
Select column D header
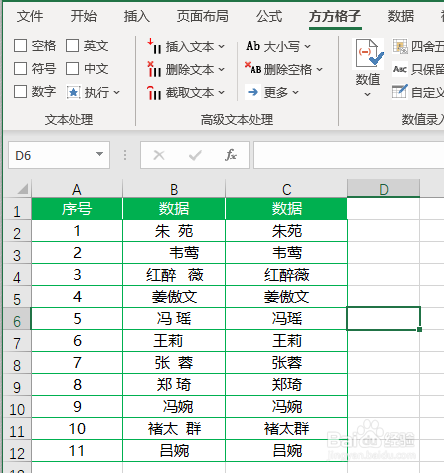384,189
